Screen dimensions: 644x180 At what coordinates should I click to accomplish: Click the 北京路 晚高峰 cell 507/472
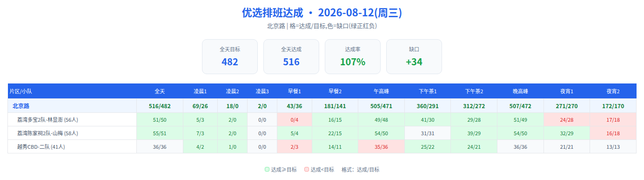click(x=520, y=106)
